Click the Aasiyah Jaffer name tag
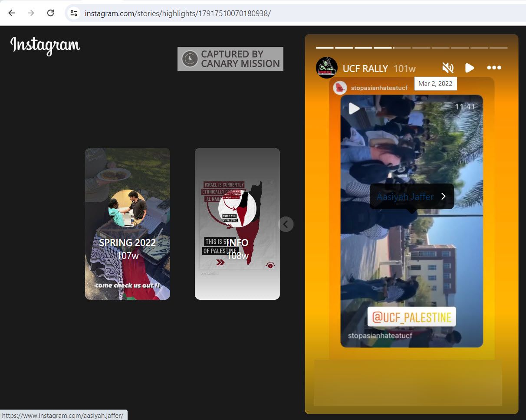Screen dimensions: 526x420 click(405, 197)
